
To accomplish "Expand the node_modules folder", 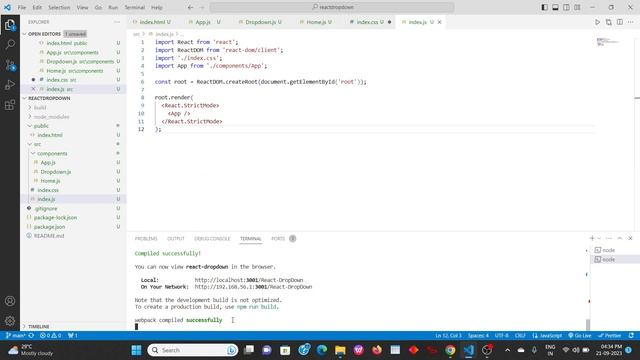I will pos(51,117).
